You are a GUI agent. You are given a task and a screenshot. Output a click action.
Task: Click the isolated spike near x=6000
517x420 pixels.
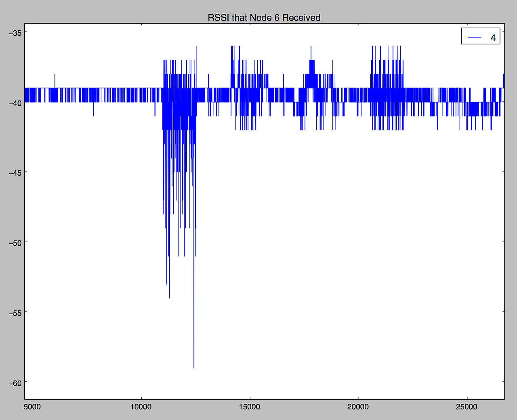point(55,79)
